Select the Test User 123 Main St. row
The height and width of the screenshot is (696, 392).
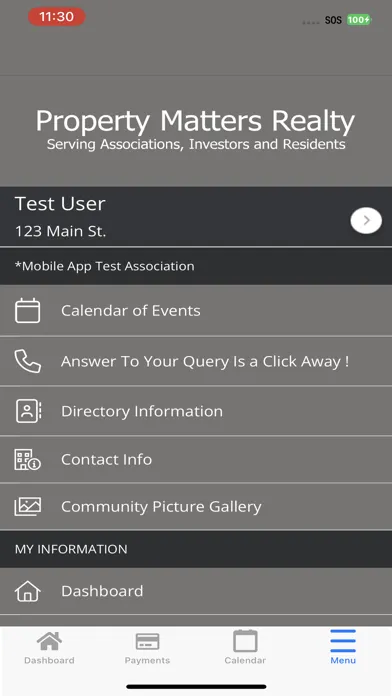point(196,217)
